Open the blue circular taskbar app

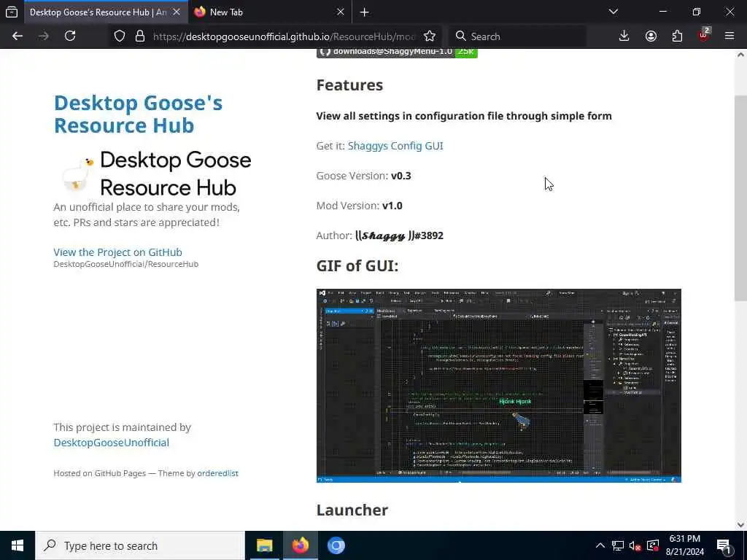pos(336,545)
